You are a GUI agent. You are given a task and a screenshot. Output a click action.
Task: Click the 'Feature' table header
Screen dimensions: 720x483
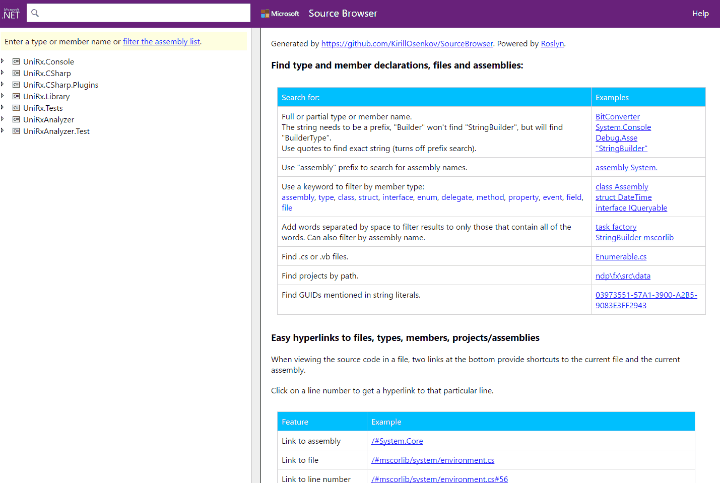pos(322,421)
